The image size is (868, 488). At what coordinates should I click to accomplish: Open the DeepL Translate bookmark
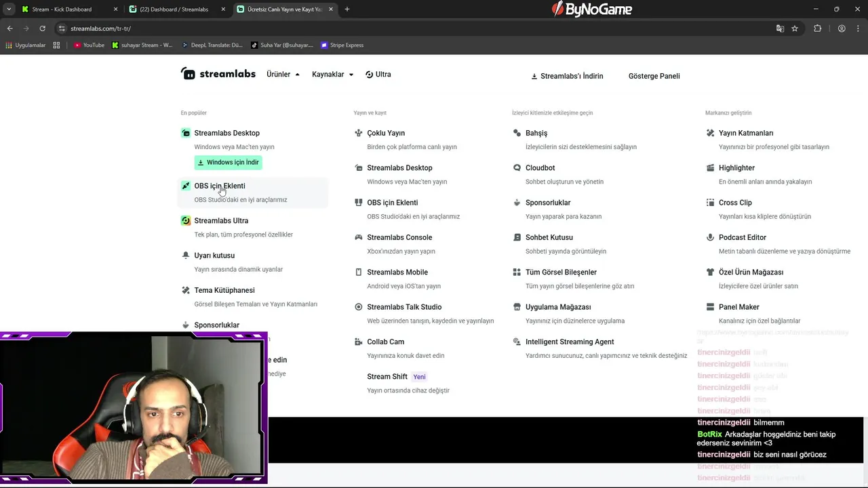(x=212, y=45)
